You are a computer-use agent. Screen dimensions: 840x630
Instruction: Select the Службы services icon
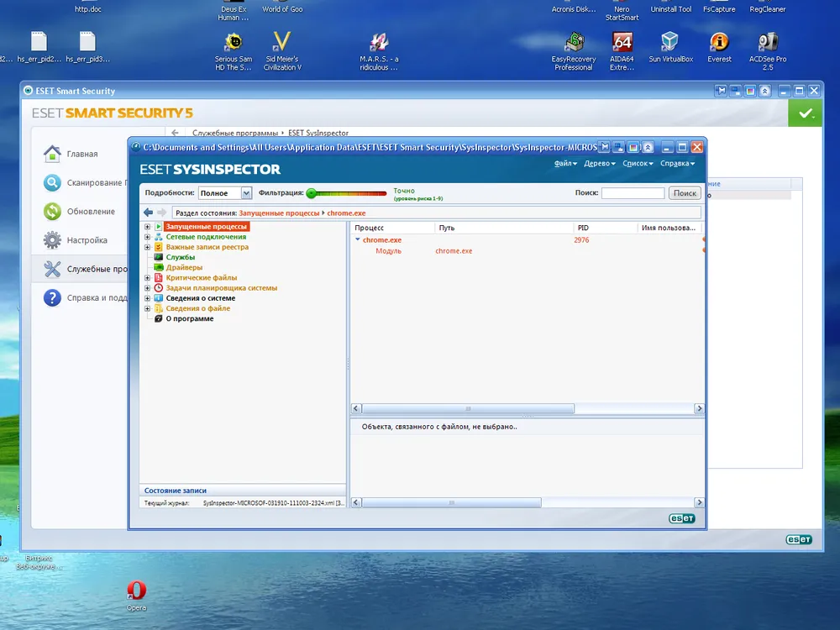(x=158, y=257)
